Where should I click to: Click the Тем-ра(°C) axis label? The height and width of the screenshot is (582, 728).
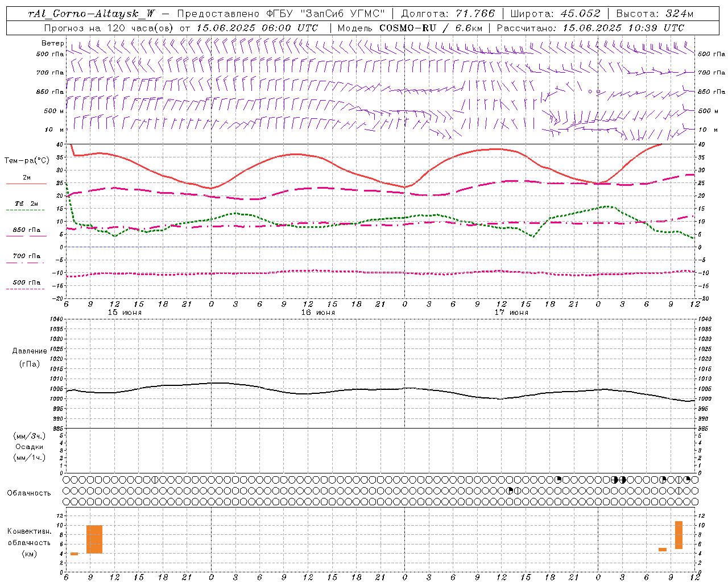(x=27, y=161)
